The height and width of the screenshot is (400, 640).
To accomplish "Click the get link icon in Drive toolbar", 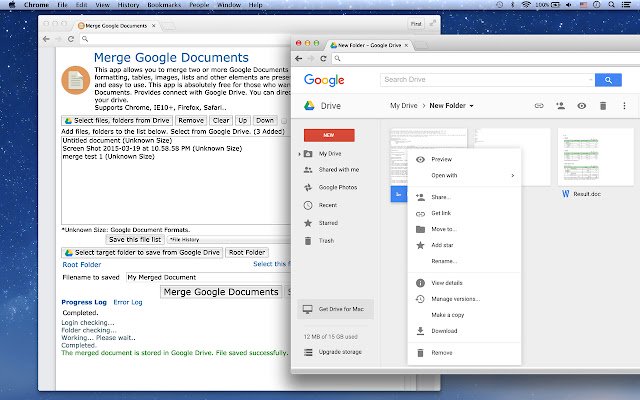I will pos(539,106).
